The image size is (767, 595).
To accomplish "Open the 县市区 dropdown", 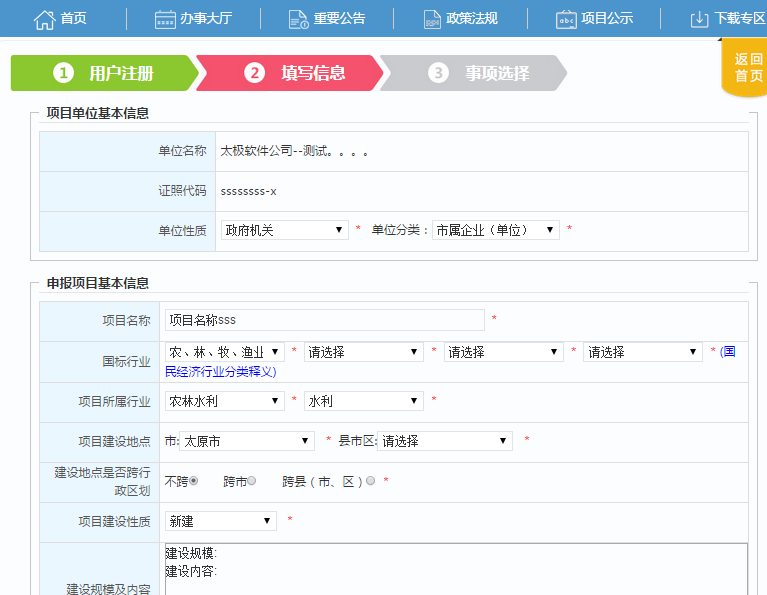I will [445, 441].
